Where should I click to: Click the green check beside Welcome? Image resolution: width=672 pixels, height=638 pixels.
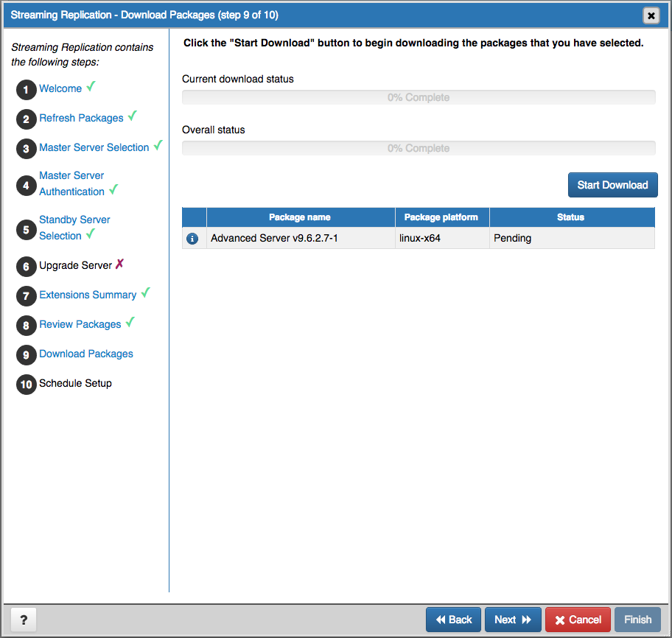pos(91,86)
